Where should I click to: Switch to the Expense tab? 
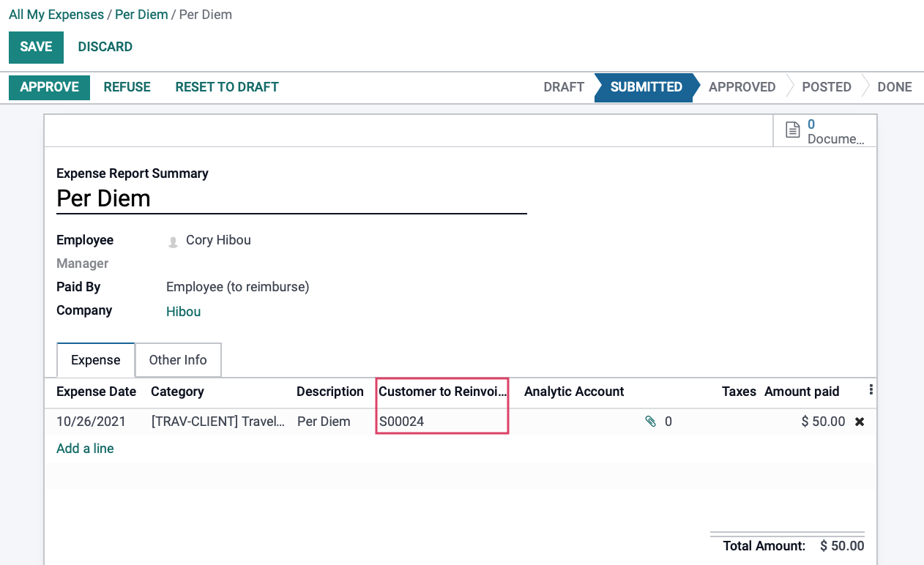pos(95,360)
